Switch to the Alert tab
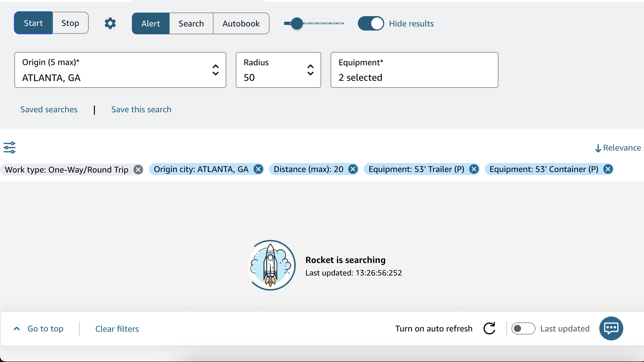This screenshot has width=644, height=362. click(x=150, y=23)
